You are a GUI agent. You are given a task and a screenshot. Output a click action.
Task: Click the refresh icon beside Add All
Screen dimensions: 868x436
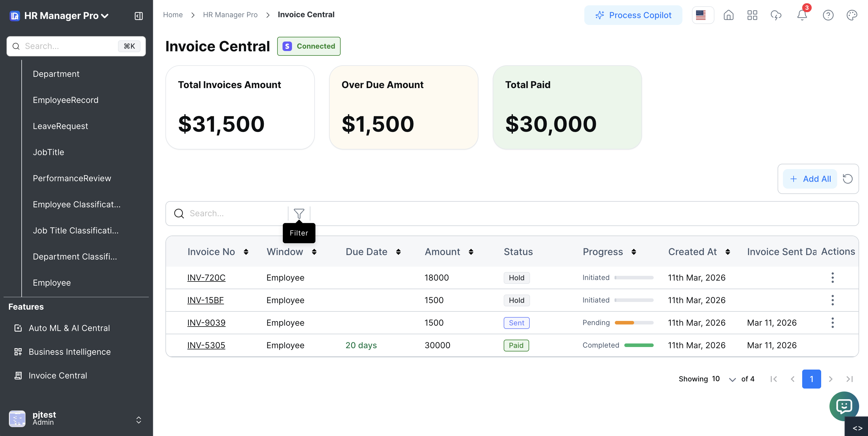click(848, 179)
